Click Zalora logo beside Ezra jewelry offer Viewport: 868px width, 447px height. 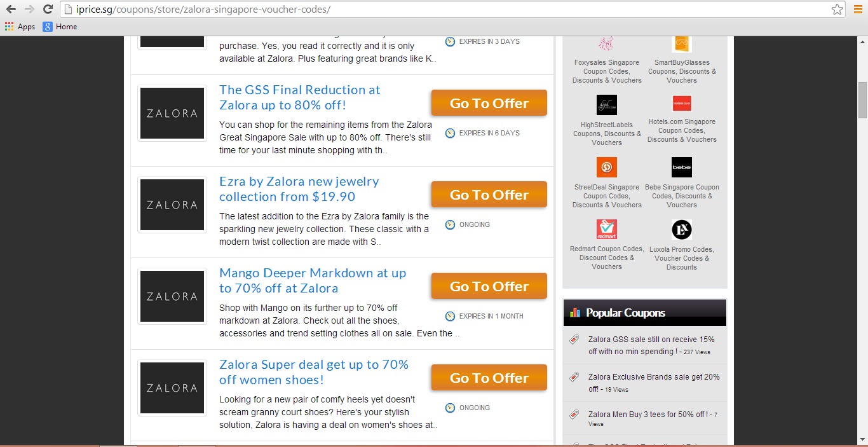172,205
